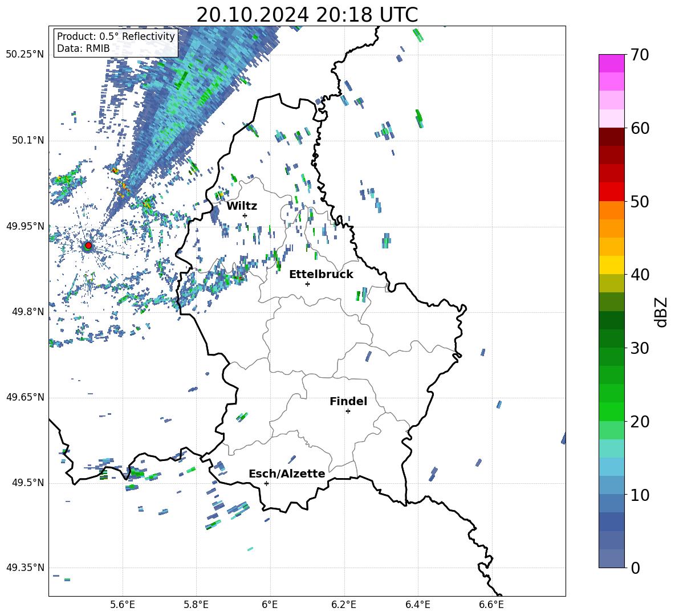The height and width of the screenshot is (616, 675).
Task: Click the 50.1°N latitude label
Action: [28, 141]
